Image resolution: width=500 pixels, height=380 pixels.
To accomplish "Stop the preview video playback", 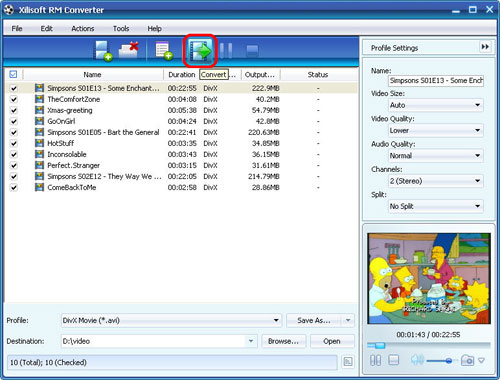I will click(394, 360).
